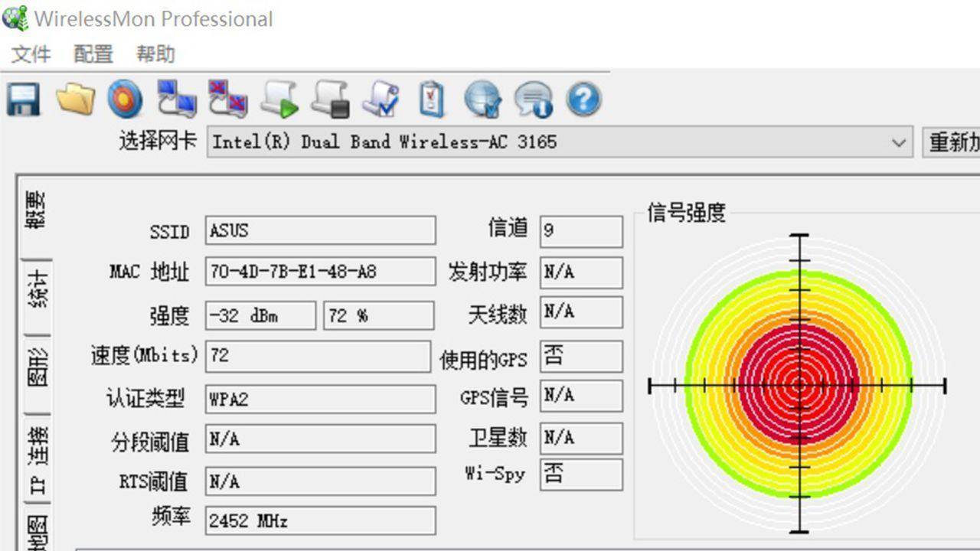Screen dimensions: 980x551
Task: Switch to the 统计 tab
Action: [38, 295]
